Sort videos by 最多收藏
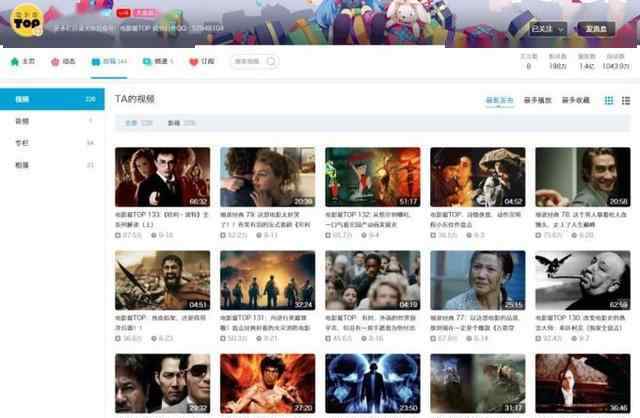640x418 pixels. pyautogui.click(x=576, y=100)
